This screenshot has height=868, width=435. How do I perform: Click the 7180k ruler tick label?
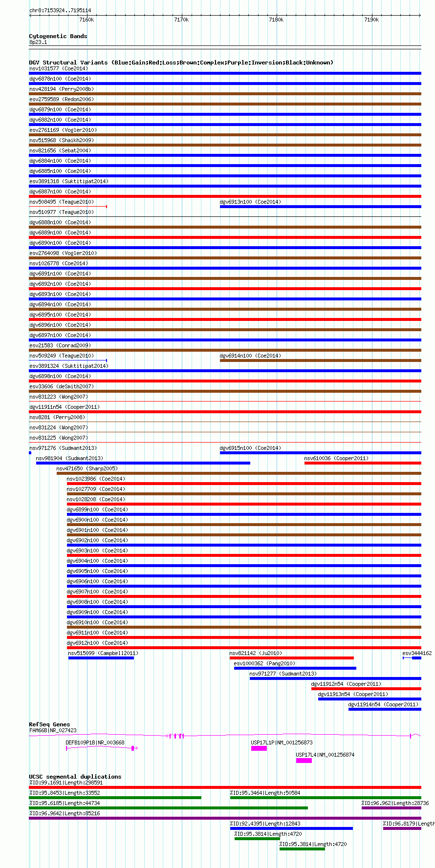pos(276,20)
